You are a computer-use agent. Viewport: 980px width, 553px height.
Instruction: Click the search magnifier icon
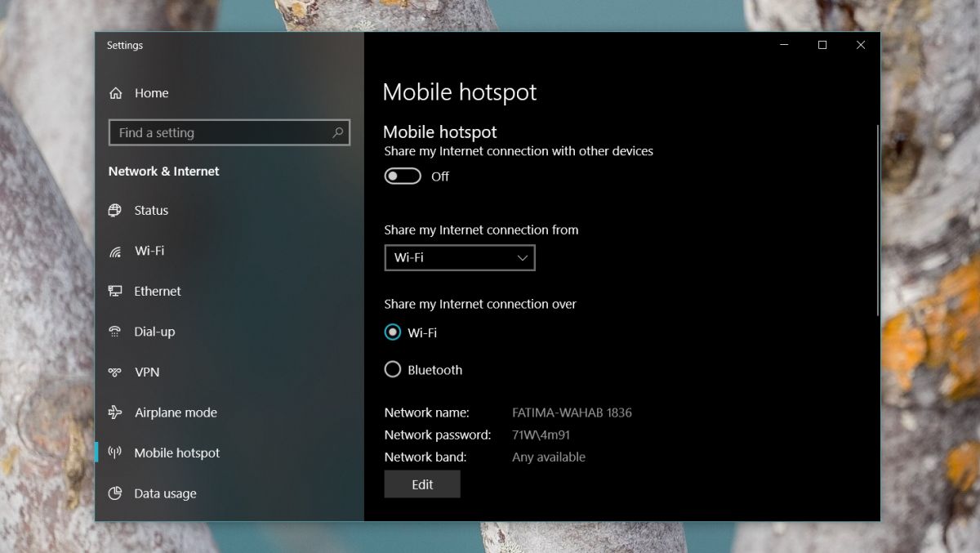[x=337, y=132]
